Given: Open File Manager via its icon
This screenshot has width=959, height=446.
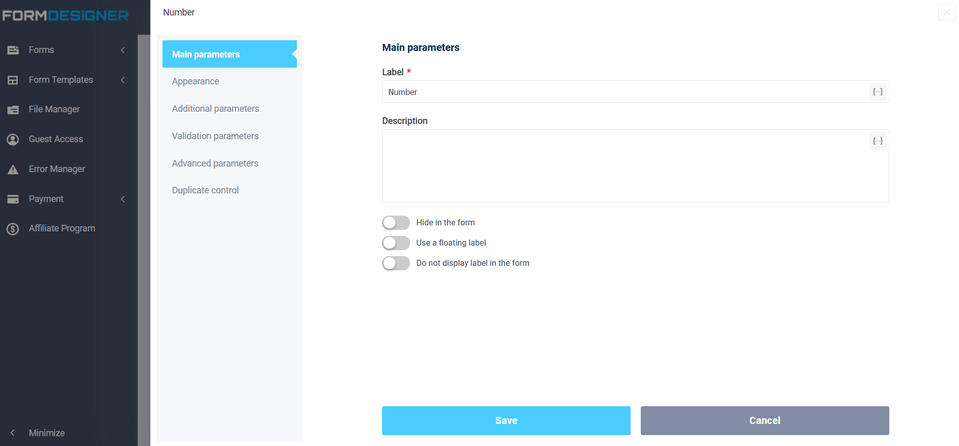Looking at the screenshot, I should (13, 109).
